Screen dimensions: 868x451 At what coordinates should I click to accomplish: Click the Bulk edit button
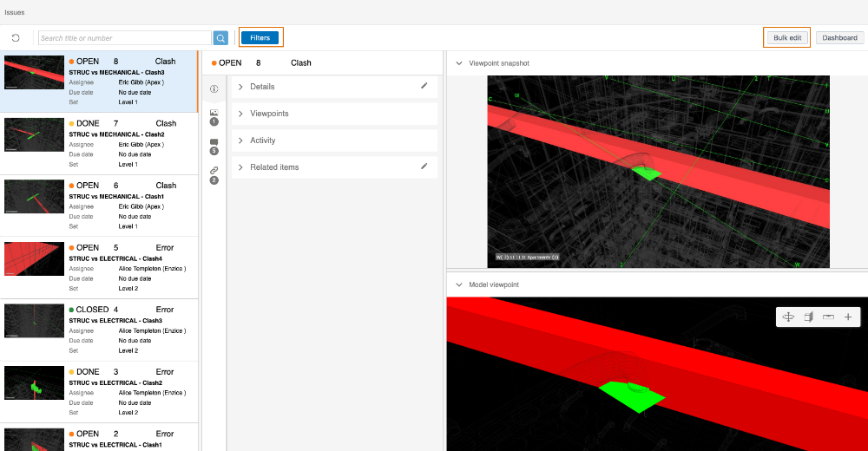pos(787,37)
